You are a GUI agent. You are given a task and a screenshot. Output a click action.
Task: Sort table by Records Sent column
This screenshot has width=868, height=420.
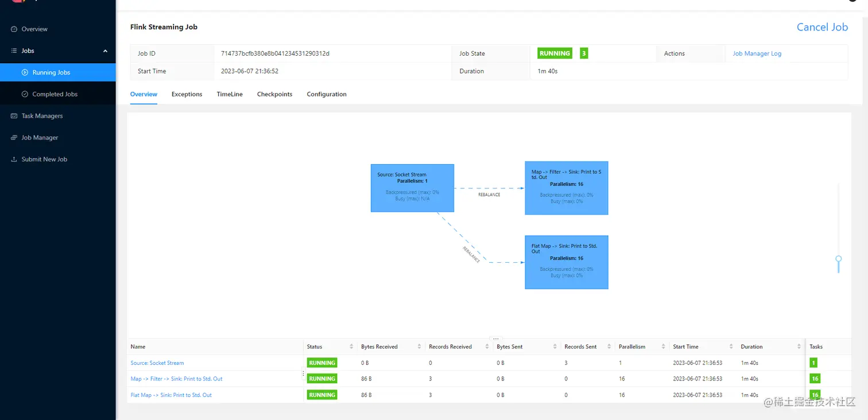(609, 347)
